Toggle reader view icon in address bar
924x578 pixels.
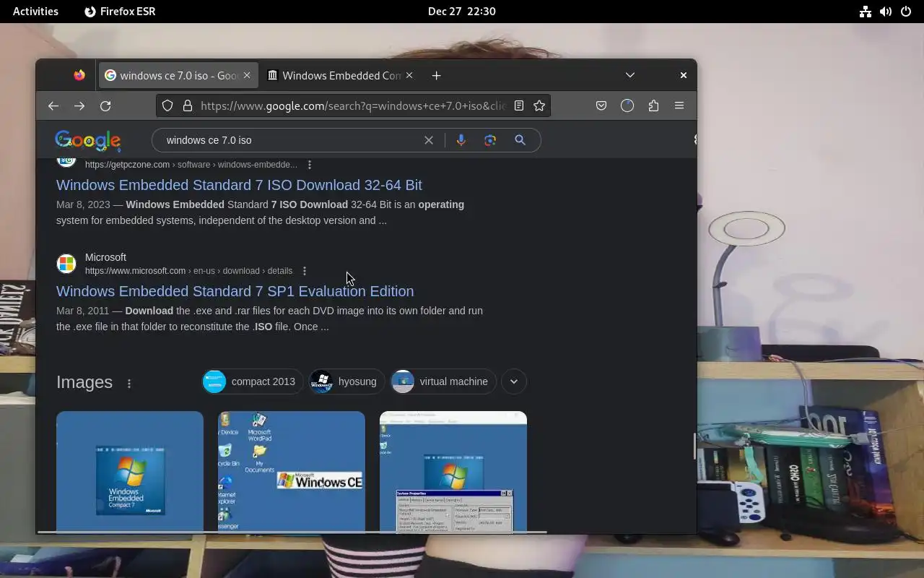(518, 105)
